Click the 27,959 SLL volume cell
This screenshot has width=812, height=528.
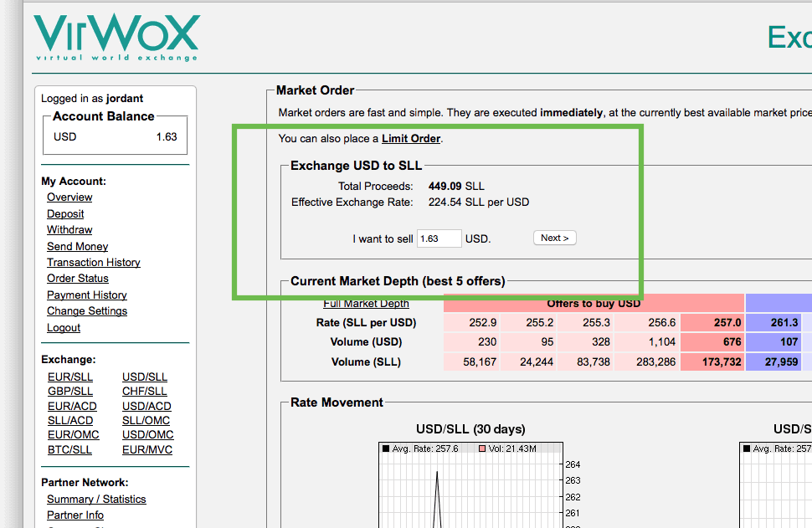click(773, 361)
